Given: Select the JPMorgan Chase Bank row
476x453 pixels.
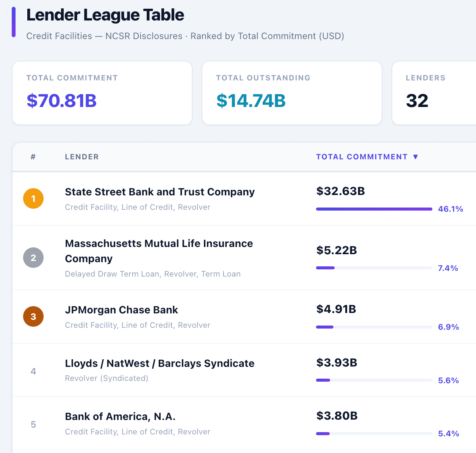Looking at the screenshot, I should (x=122, y=310).
